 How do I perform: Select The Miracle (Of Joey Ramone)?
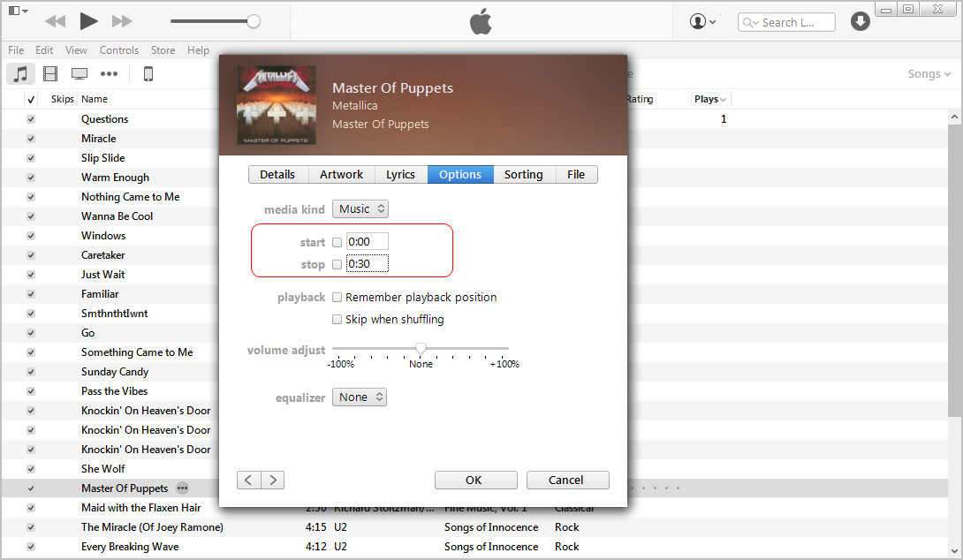[x=152, y=527]
